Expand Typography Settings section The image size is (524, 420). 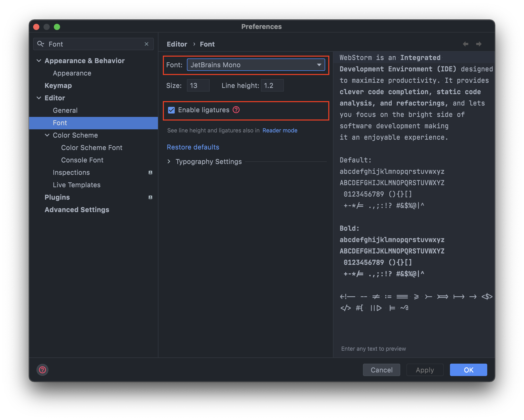(169, 162)
